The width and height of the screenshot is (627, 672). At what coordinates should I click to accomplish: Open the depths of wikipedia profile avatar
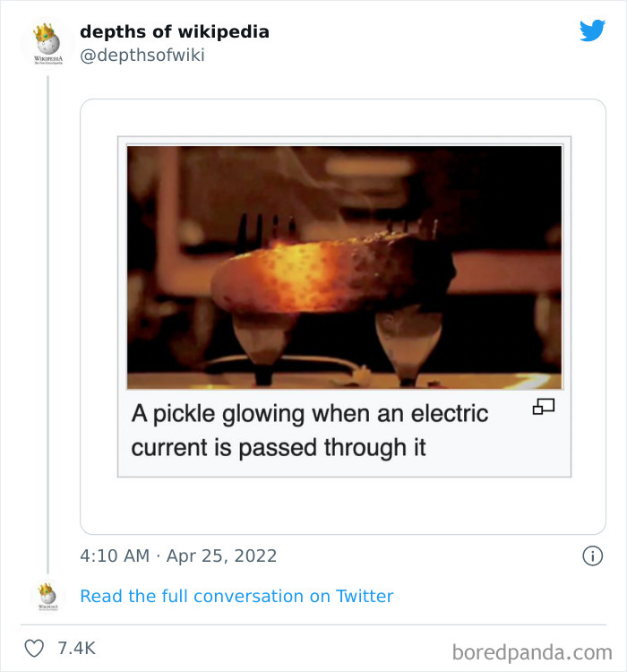pyautogui.click(x=47, y=43)
